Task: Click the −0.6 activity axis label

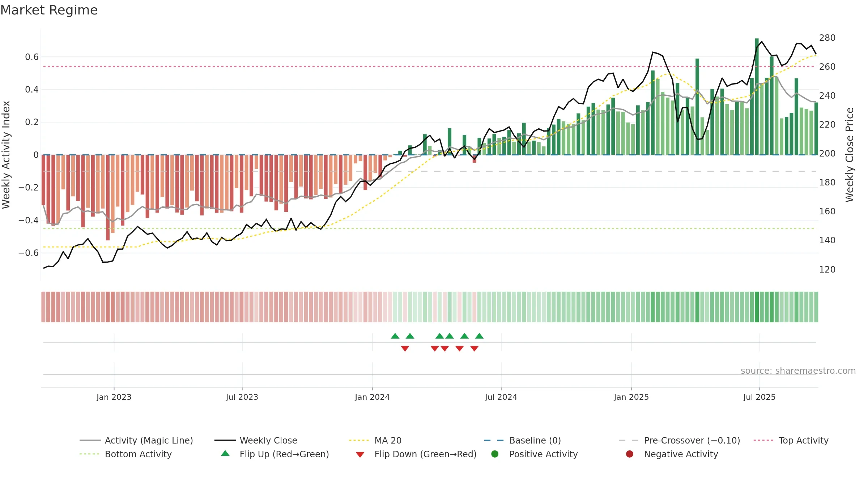Action: (29, 253)
